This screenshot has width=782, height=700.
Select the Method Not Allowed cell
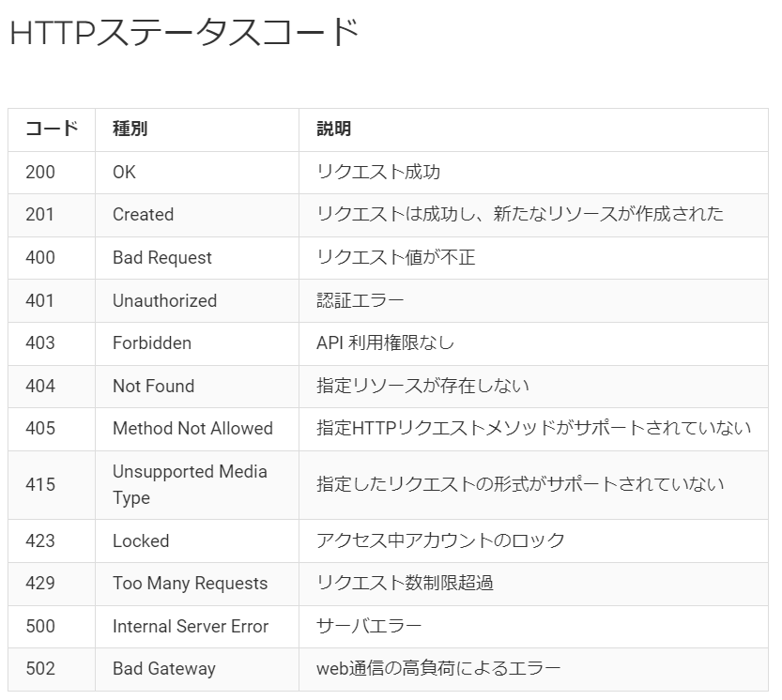point(192,429)
